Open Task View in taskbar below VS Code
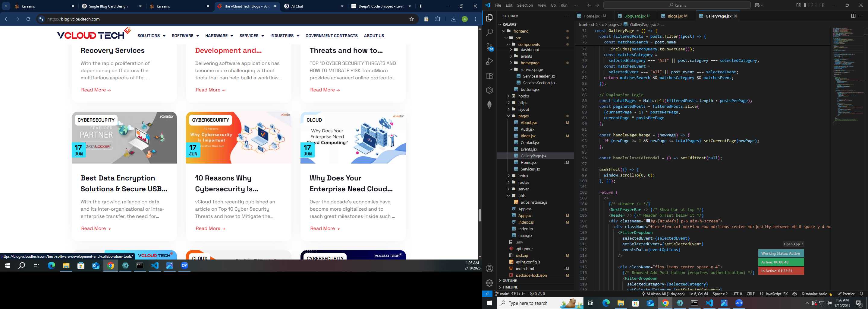 [590, 303]
